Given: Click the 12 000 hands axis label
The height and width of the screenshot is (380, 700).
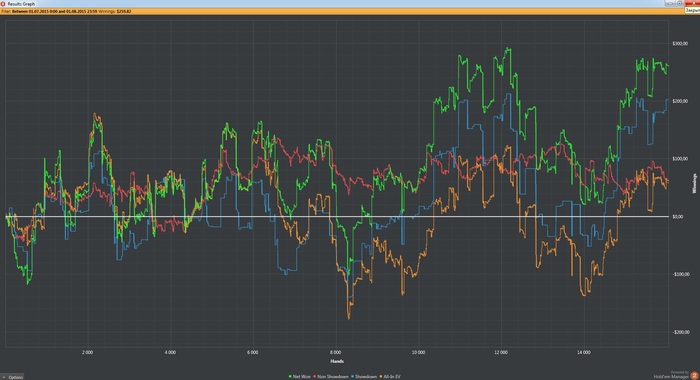Looking at the screenshot, I should pos(501,352).
